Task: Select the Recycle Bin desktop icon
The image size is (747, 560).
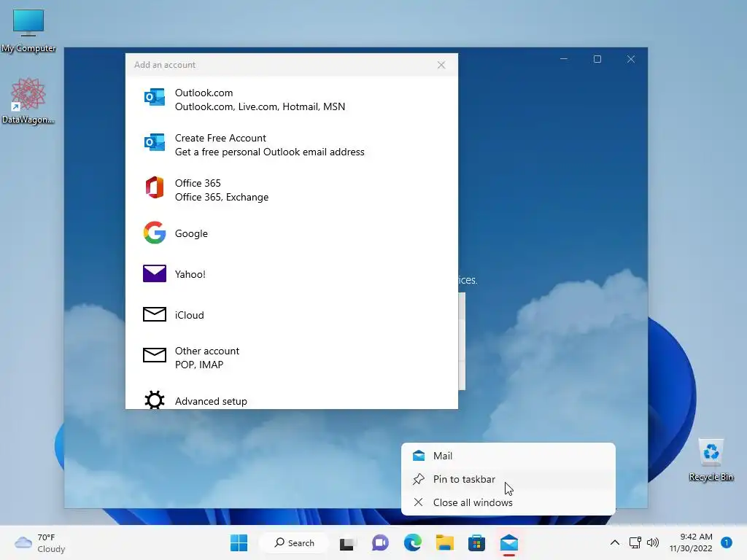Action: pos(711,459)
